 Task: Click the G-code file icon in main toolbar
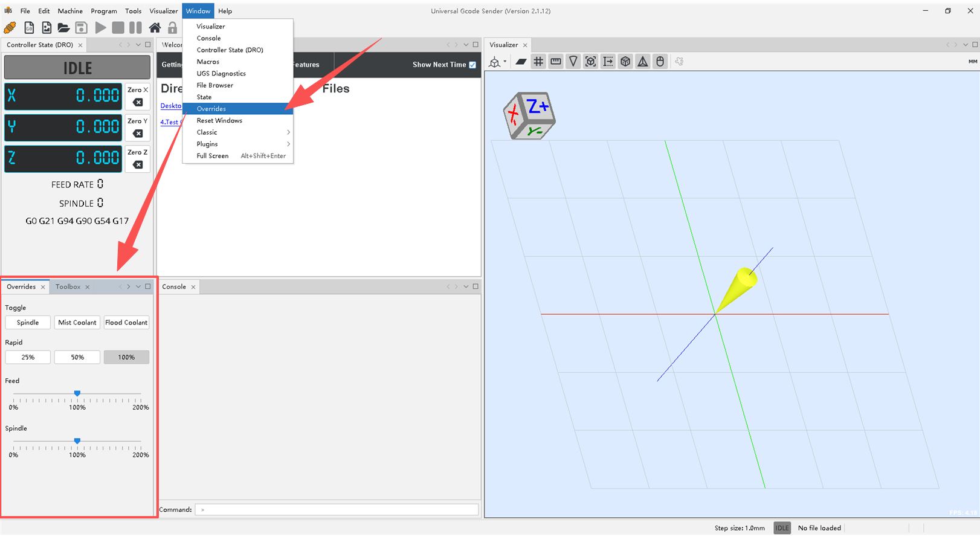(29, 28)
